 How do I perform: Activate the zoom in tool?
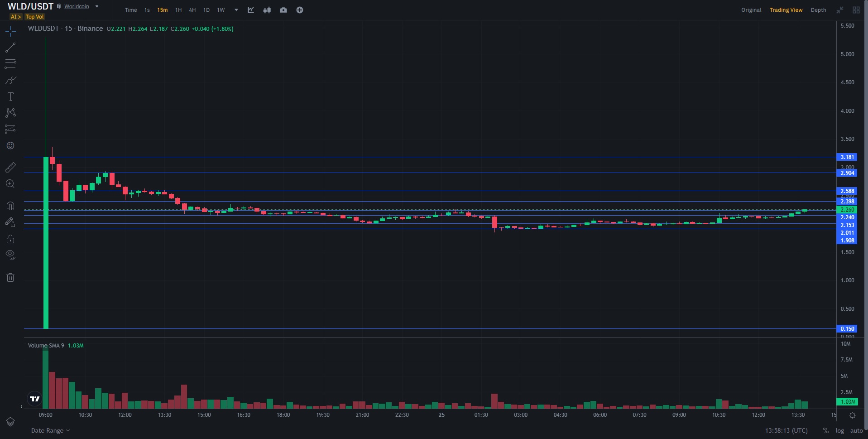click(10, 184)
